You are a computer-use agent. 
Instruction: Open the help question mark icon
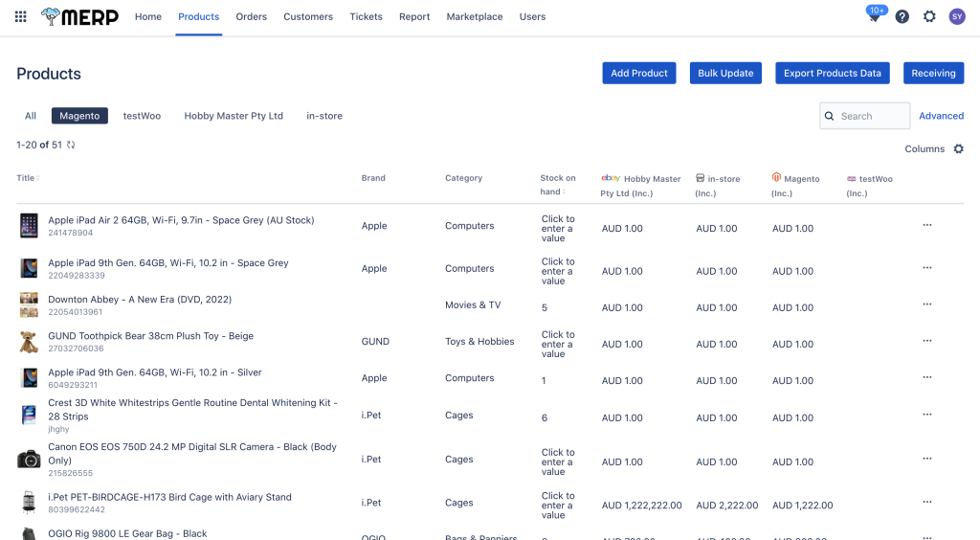902,16
